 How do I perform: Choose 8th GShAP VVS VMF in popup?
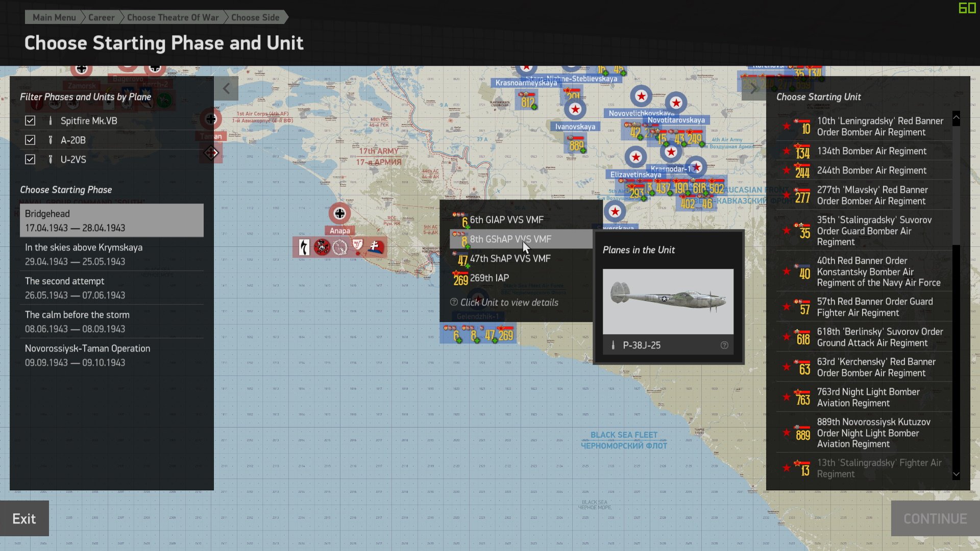pyautogui.click(x=521, y=239)
